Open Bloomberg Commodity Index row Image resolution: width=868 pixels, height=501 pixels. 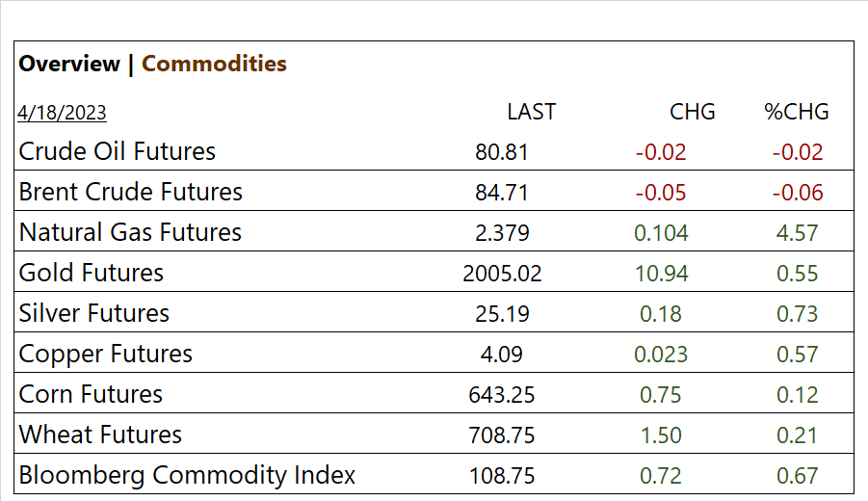[x=187, y=475]
